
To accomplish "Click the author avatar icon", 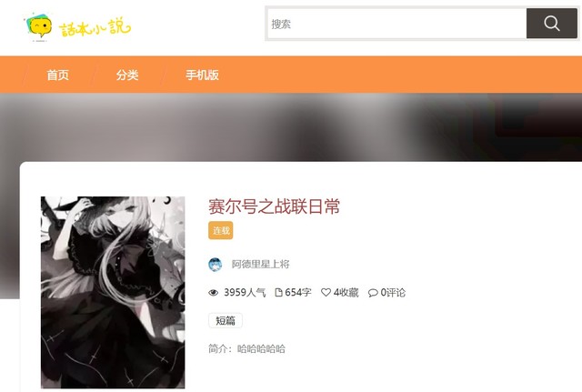I will (x=216, y=265).
